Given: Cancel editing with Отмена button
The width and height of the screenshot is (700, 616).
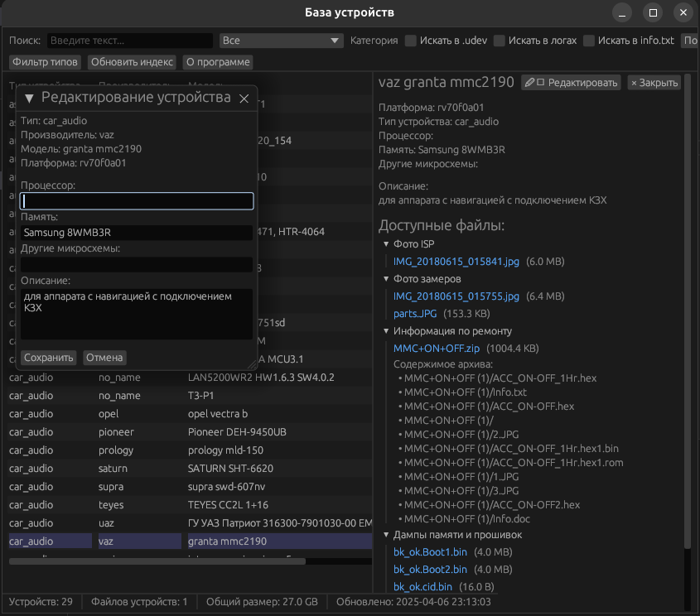Looking at the screenshot, I should tap(104, 358).
